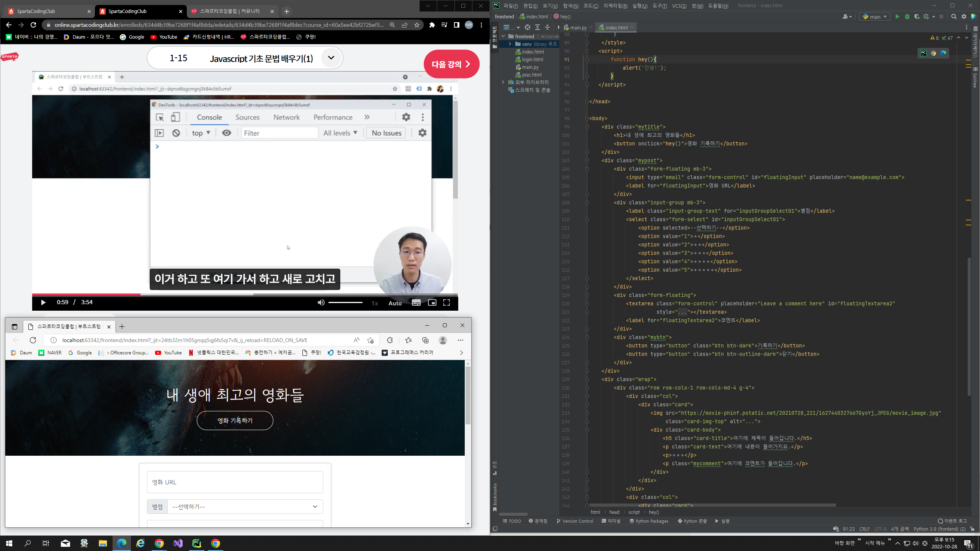Image resolution: width=980 pixels, height=551 pixels.
Task: Open the 파일(F) menu in PyCharm
Action: point(511,6)
